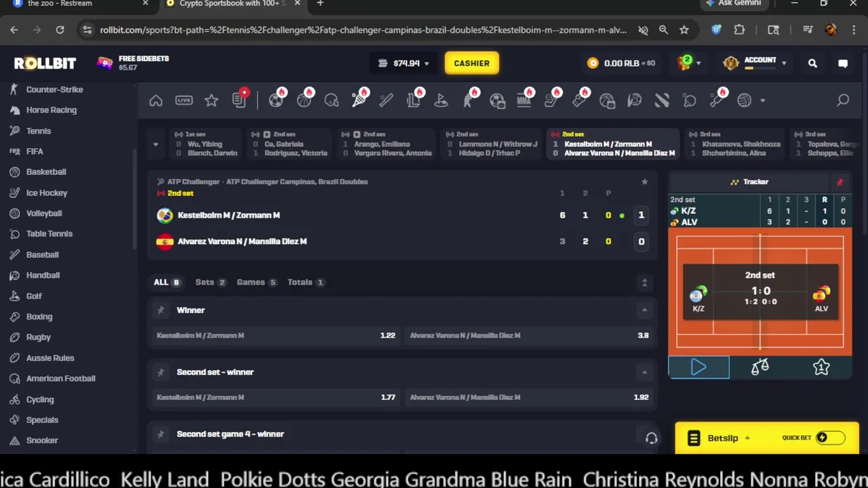
Task: Pin the Tracker widget
Action: pos(840,182)
